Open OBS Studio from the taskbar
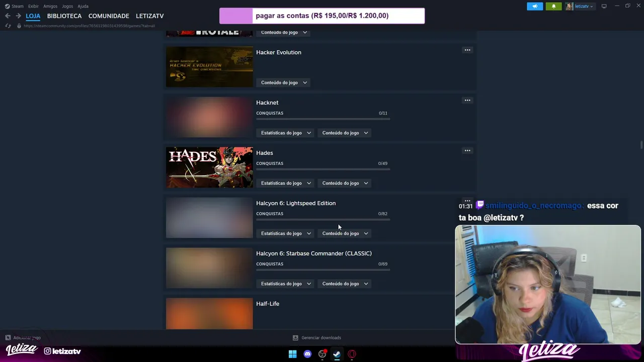The height and width of the screenshot is (362, 644). [x=323, y=354]
